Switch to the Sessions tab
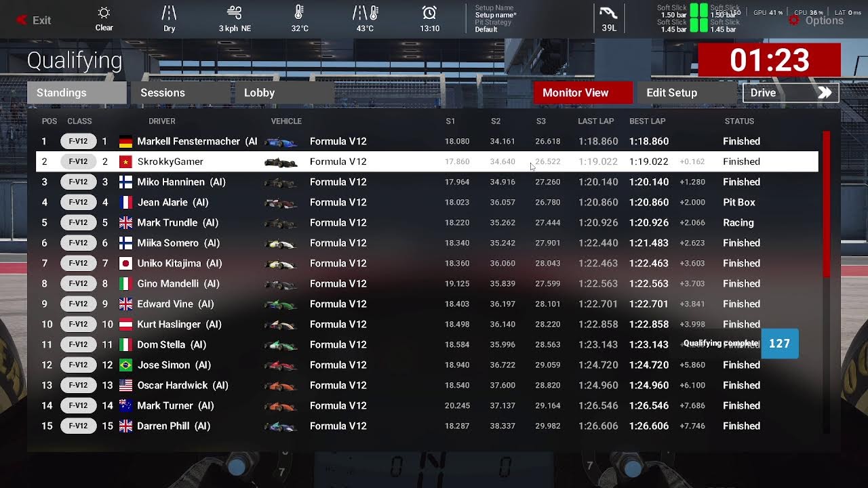This screenshot has height=488, width=868. click(180, 93)
